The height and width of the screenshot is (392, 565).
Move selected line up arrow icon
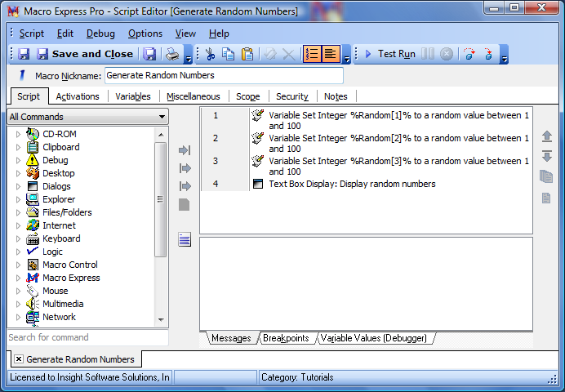(x=546, y=136)
